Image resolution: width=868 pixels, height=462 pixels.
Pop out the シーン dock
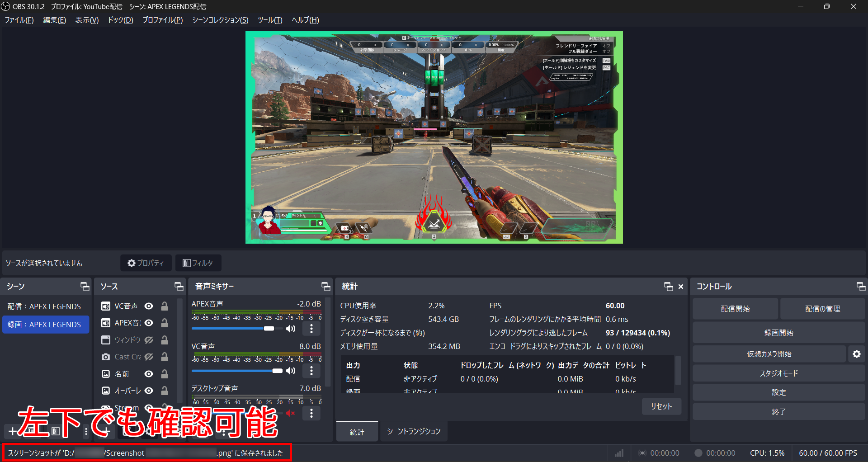pos(85,286)
